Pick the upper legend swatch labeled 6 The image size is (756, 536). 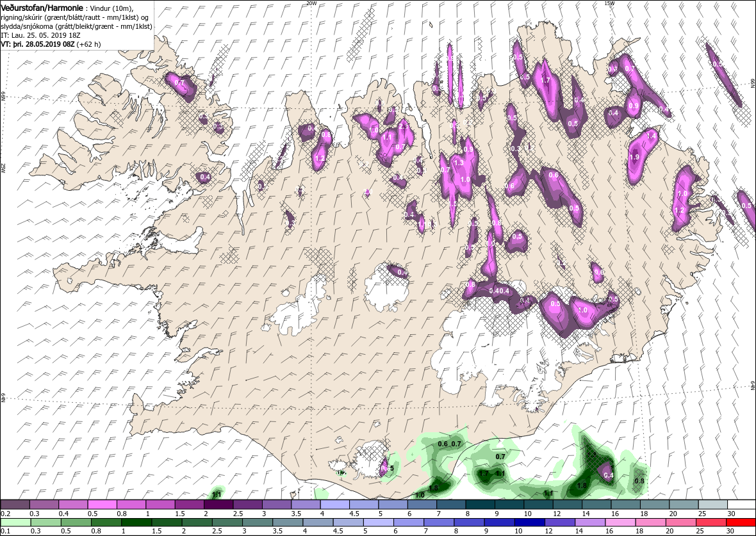tap(422, 505)
